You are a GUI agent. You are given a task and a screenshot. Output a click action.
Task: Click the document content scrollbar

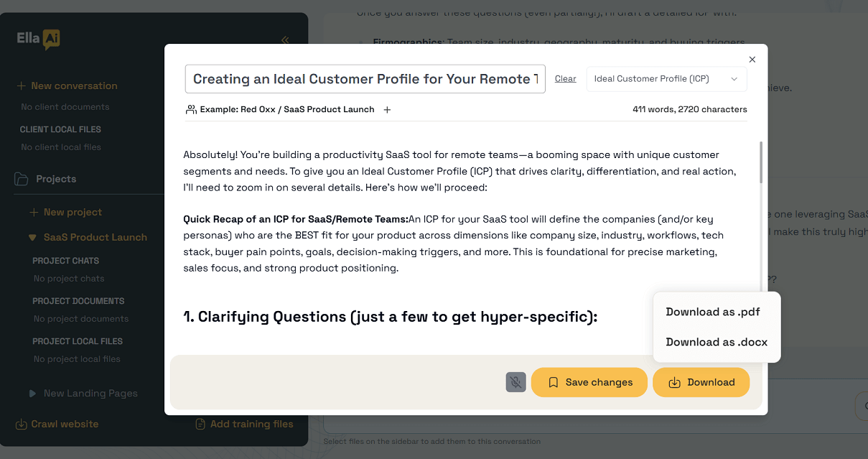tap(760, 162)
